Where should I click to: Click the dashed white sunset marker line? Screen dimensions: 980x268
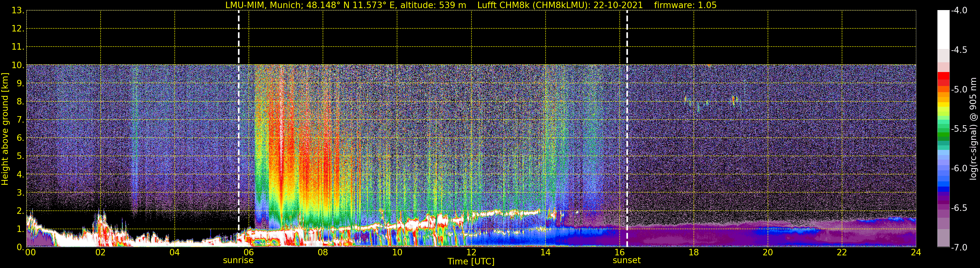tap(627, 129)
